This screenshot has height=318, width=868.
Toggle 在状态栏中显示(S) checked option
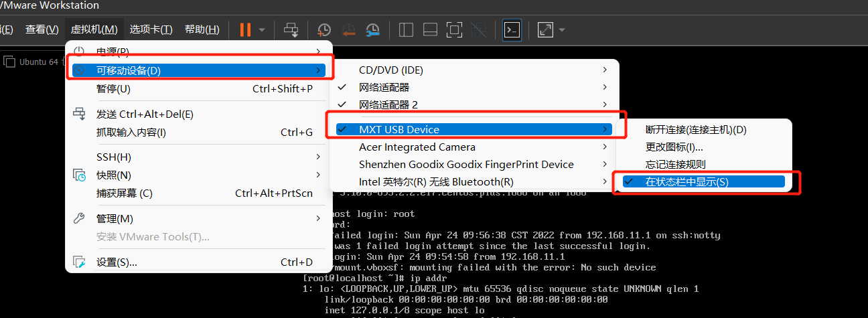click(704, 182)
